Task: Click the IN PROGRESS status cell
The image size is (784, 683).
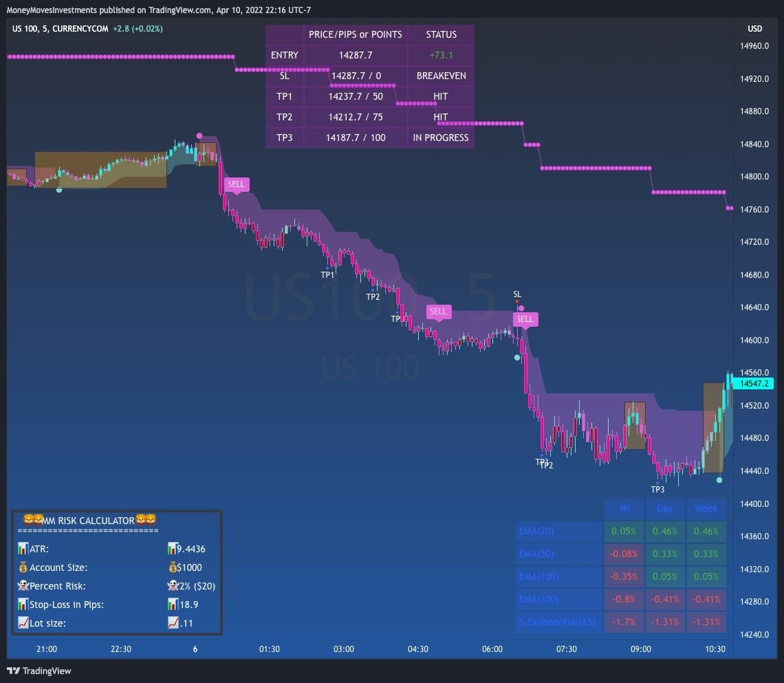Action: tap(441, 137)
